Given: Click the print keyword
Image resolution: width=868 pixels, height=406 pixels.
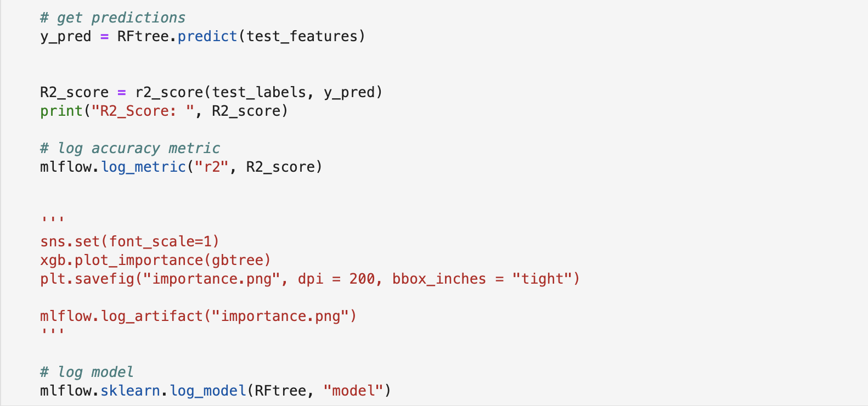Looking at the screenshot, I should tap(61, 111).
